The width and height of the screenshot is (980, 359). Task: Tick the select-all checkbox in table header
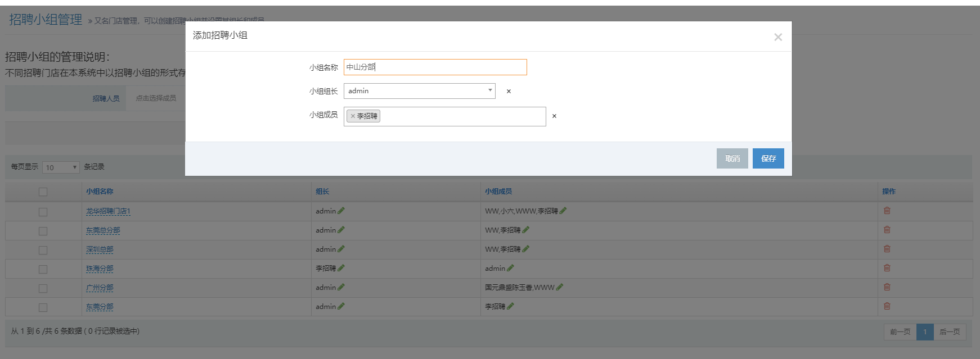tap(43, 192)
